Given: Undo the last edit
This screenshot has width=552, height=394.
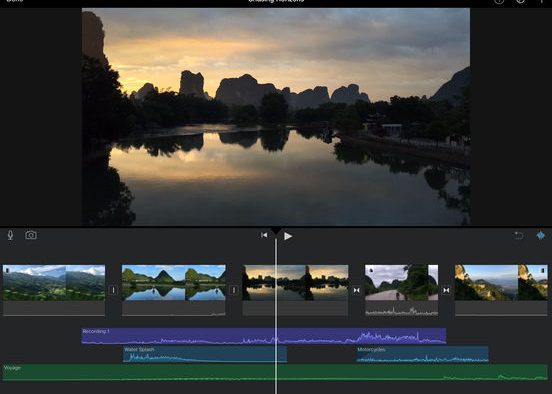Looking at the screenshot, I should [519, 235].
